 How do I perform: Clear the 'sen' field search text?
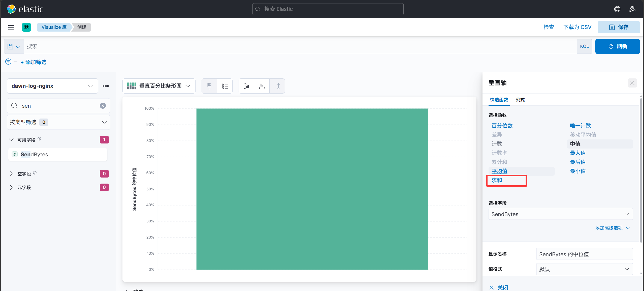(103, 106)
